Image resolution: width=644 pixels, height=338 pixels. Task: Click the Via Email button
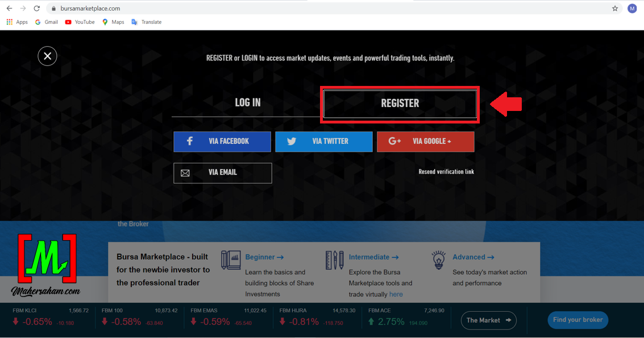[222, 173]
